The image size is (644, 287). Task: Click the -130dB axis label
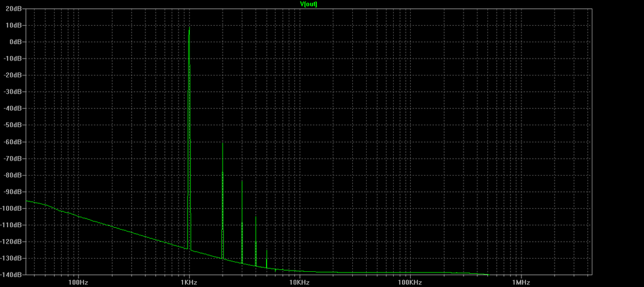tap(12, 259)
